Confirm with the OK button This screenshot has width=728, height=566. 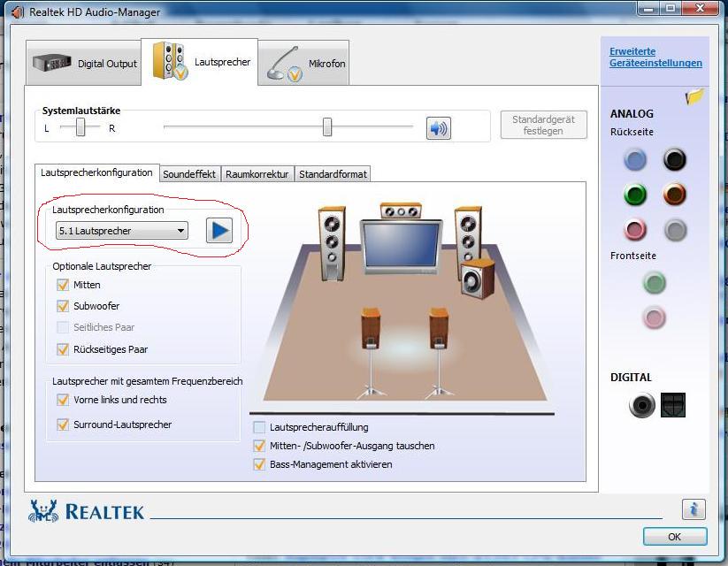675,537
